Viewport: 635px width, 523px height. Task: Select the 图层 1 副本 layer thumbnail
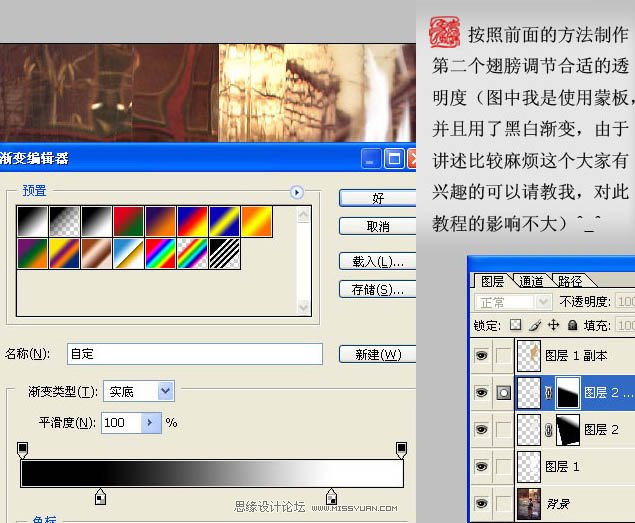[x=529, y=356]
